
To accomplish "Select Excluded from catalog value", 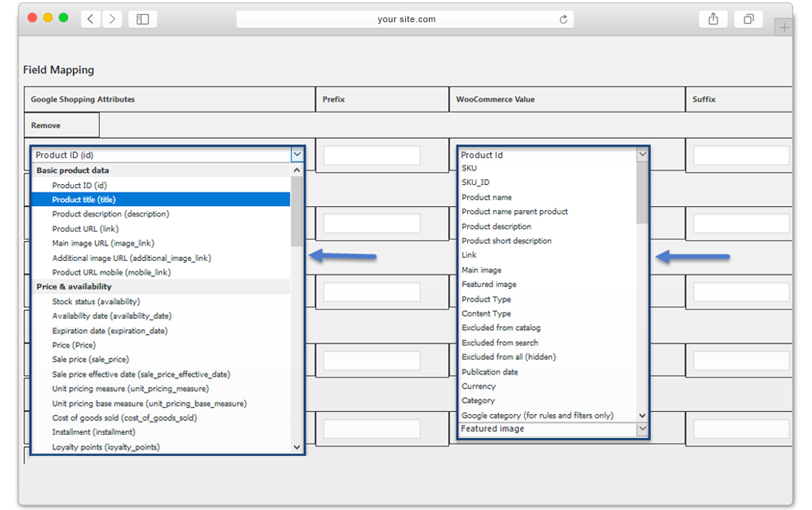I will (501, 328).
